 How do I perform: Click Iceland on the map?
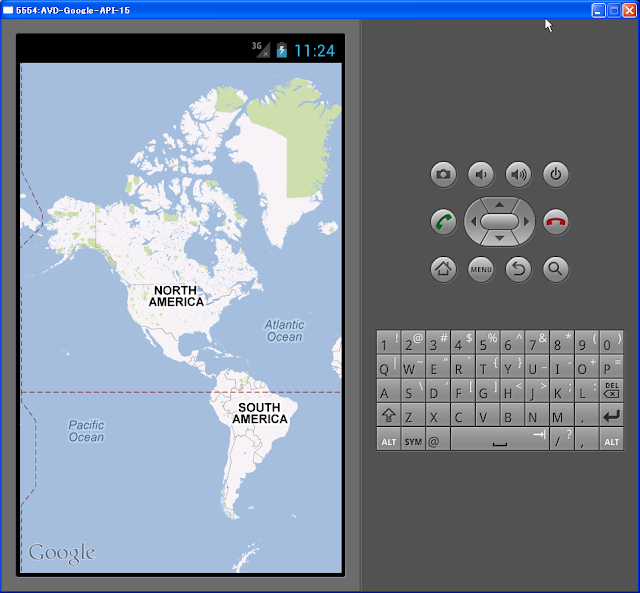329,227
